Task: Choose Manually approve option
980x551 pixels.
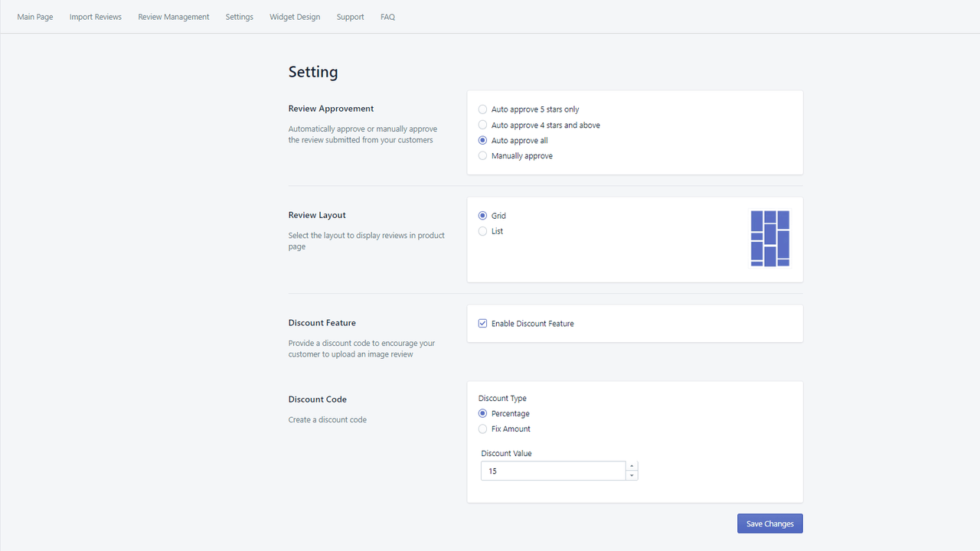Action: tap(482, 155)
